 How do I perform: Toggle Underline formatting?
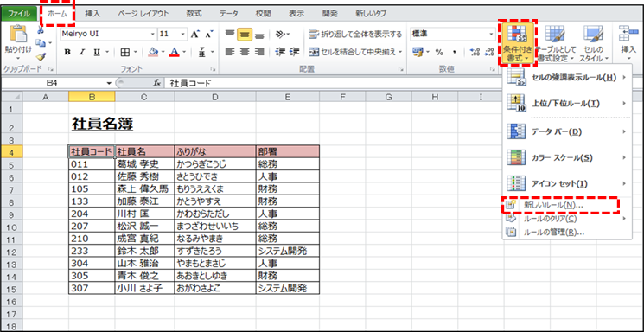[97, 52]
